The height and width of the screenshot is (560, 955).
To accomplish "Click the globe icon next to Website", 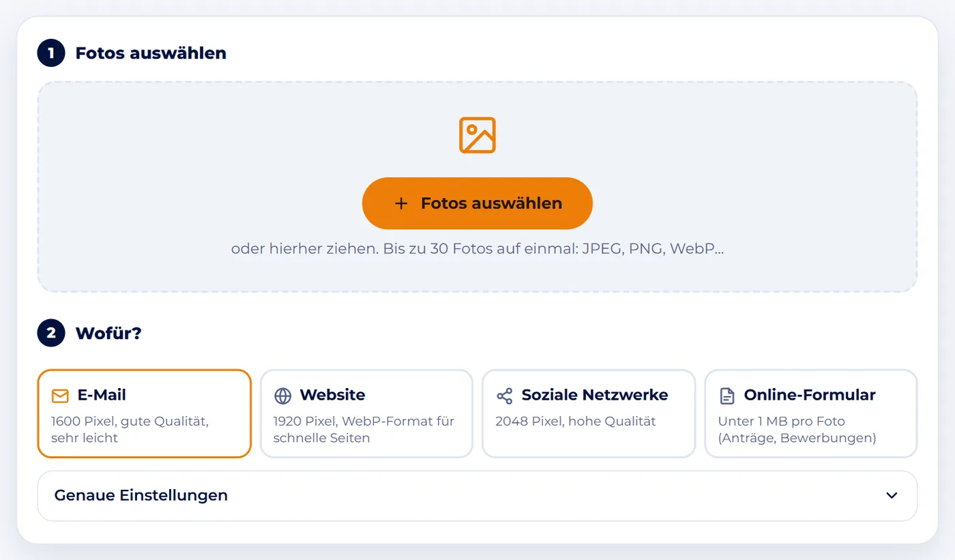I will pyautogui.click(x=282, y=396).
